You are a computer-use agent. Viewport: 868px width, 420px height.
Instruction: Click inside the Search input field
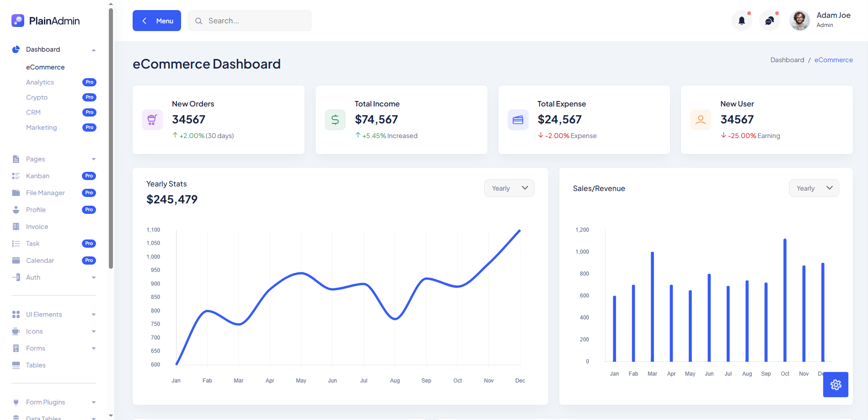[250, 21]
